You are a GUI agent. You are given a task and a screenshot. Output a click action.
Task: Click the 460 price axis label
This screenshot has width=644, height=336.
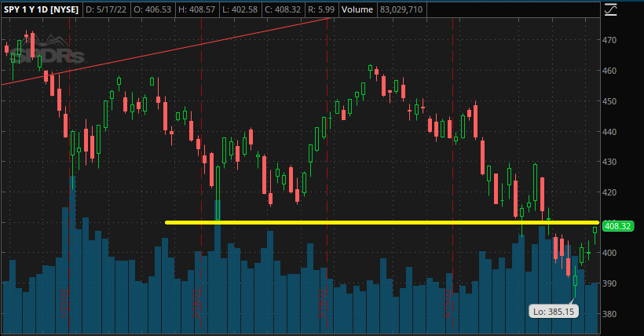609,71
